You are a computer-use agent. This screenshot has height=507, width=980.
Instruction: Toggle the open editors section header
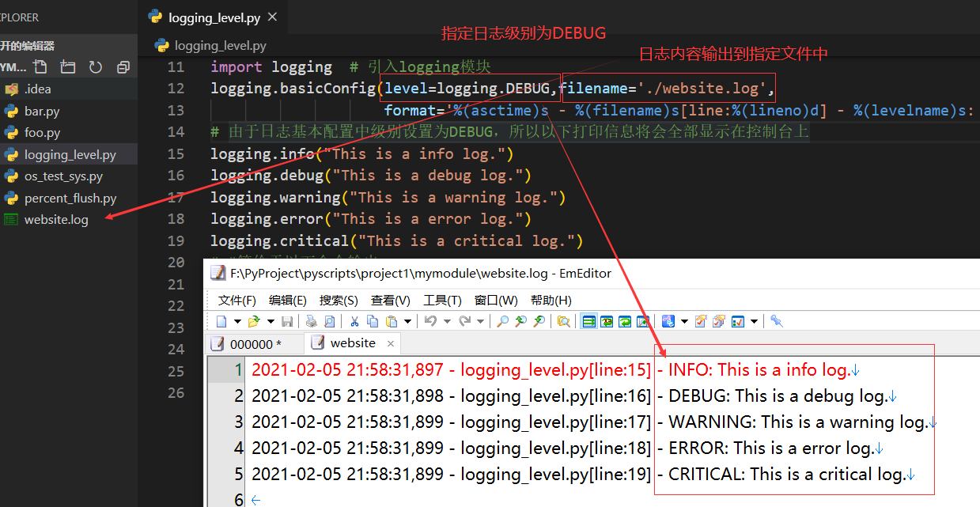point(69,46)
